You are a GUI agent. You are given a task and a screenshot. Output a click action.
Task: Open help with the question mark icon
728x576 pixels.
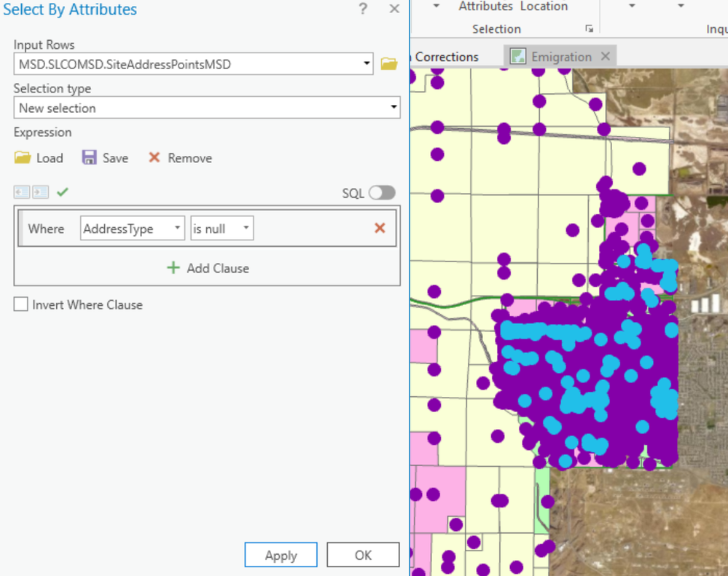coord(363,9)
